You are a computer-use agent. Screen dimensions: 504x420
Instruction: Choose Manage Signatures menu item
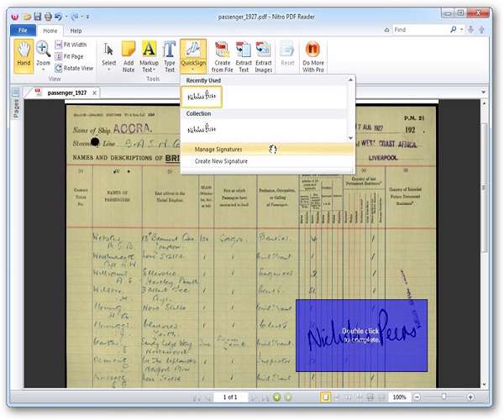267,150
